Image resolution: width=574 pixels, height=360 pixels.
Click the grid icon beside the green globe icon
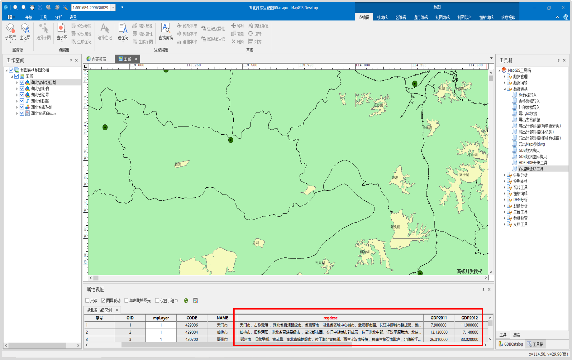coord(195,301)
